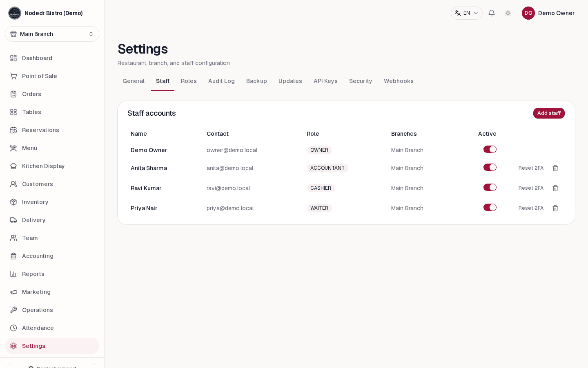This screenshot has width=588, height=368.
Task: Select the Backup tab
Action: tap(256, 81)
